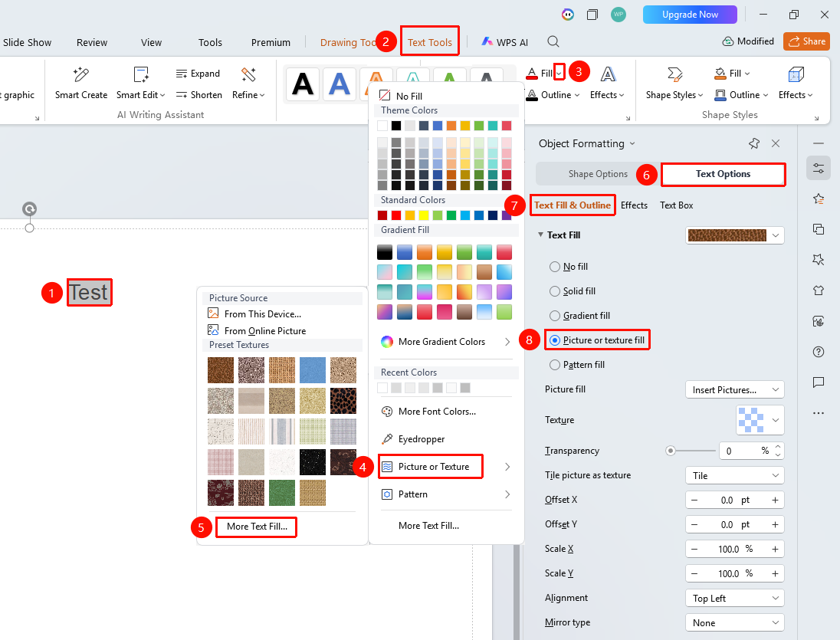Open the Mirror type dropdown
This screenshot has width=840, height=640.
pos(734,623)
